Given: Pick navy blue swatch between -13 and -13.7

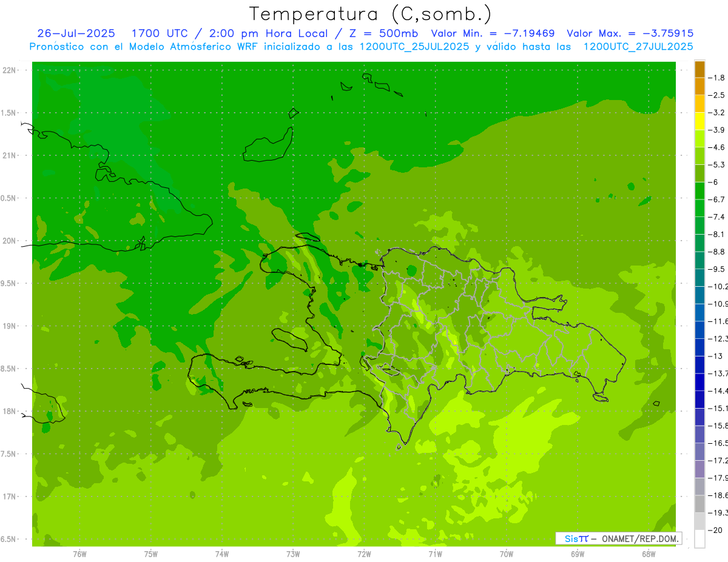Looking at the screenshot, I should (699, 365).
